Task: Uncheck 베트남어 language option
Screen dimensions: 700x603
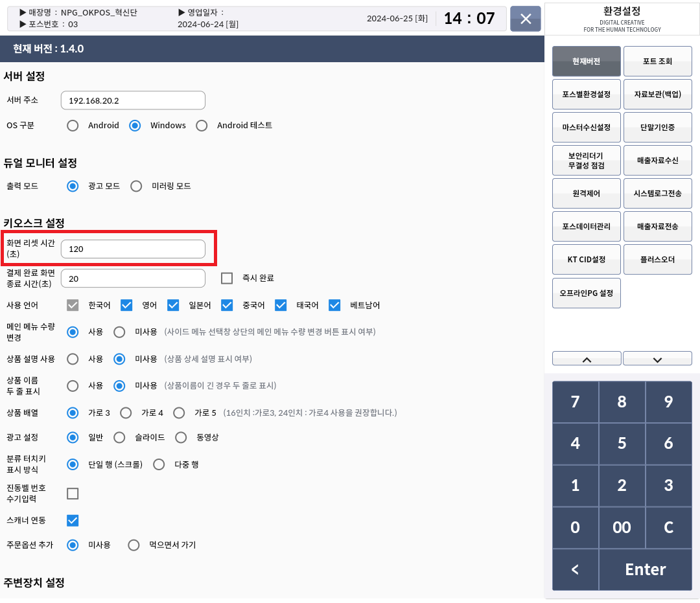Action: [334, 305]
